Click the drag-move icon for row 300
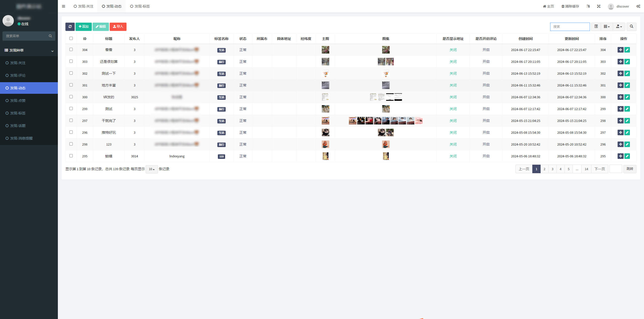Image resolution: width=644 pixels, height=319 pixels. [x=620, y=97]
